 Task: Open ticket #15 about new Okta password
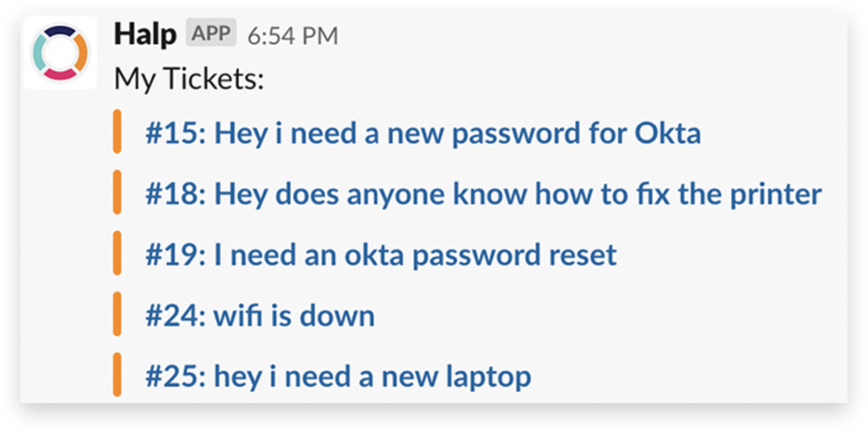tap(423, 133)
